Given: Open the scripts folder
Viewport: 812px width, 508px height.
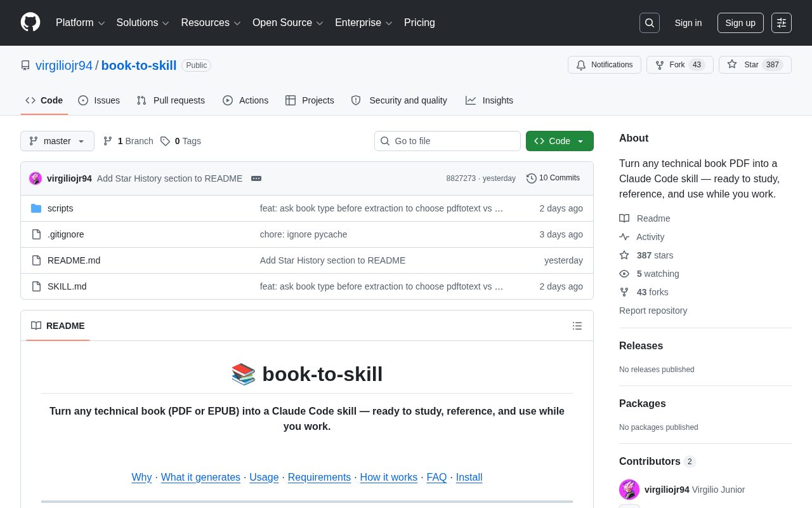Looking at the screenshot, I should (60, 208).
